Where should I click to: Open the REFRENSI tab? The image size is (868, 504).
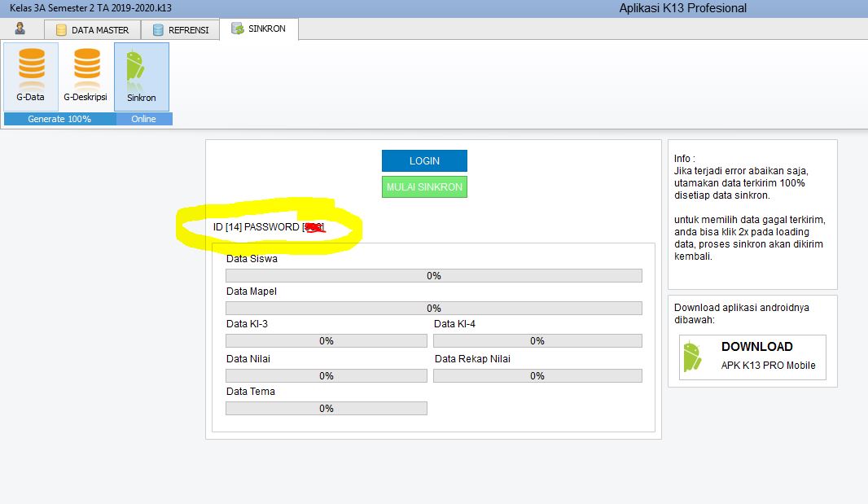click(188, 30)
